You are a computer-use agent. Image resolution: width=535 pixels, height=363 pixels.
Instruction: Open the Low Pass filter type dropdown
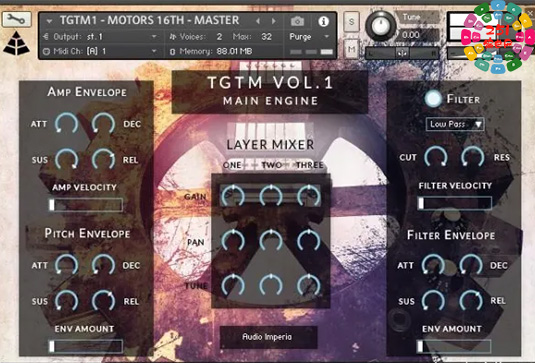(x=455, y=124)
